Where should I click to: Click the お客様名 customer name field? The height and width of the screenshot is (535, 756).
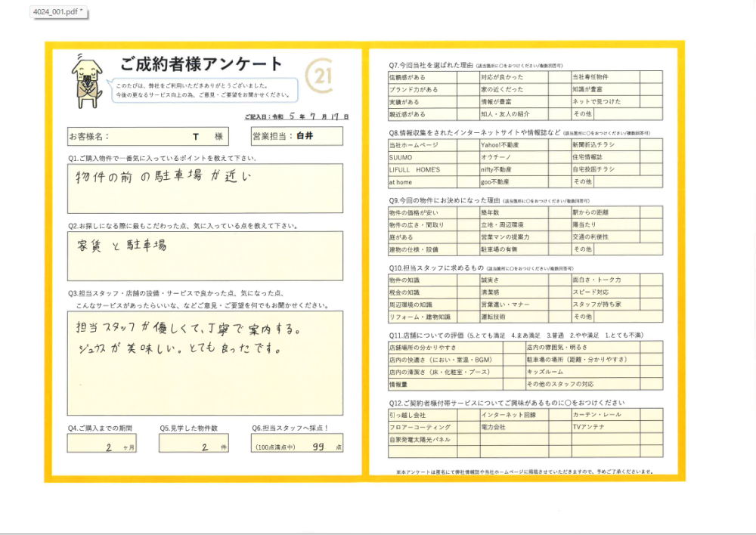(156, 137)
